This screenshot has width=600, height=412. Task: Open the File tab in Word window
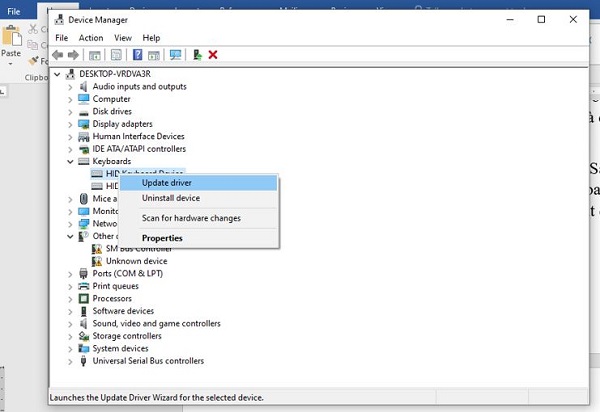click(14, 11)
